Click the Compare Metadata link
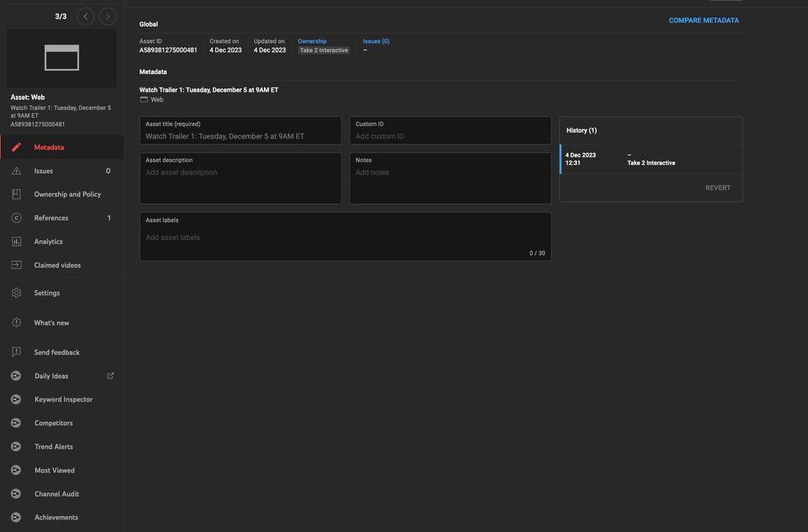Viewport: 808px width, 532px height. pyautogui.click(x=704, y=20)
